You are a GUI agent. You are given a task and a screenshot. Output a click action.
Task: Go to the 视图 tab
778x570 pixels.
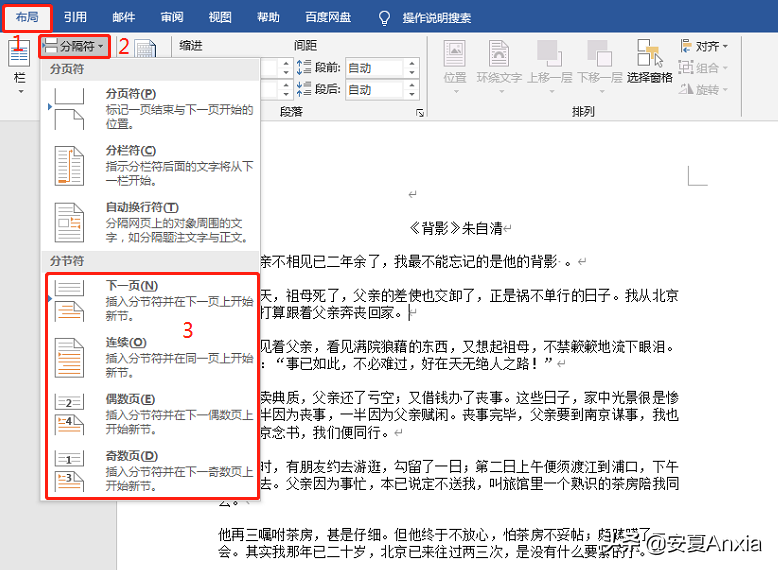220,17
